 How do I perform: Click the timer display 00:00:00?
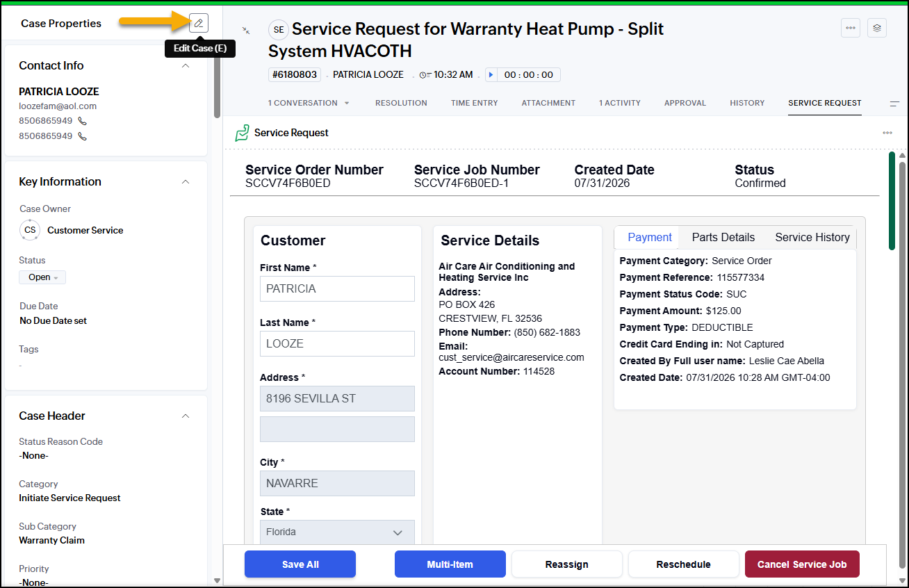click(529, 75)
